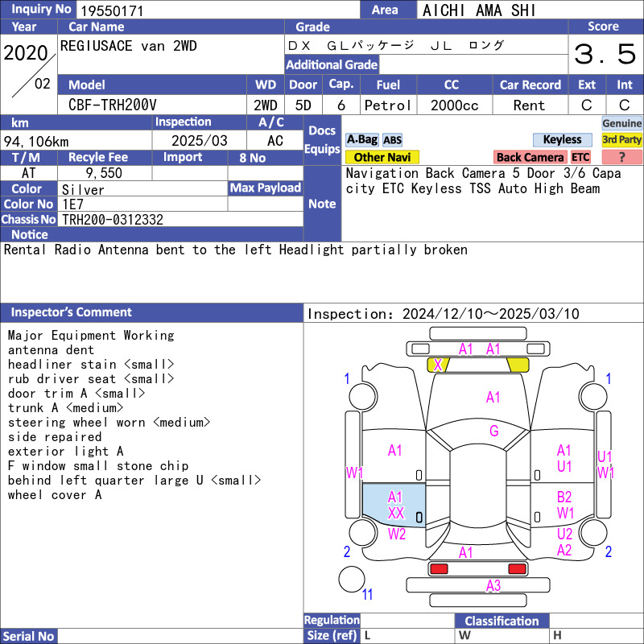The image size is (644, 644).
Task: Click the spare tire circle labeled 11
Action: click(x=351, y=579)
